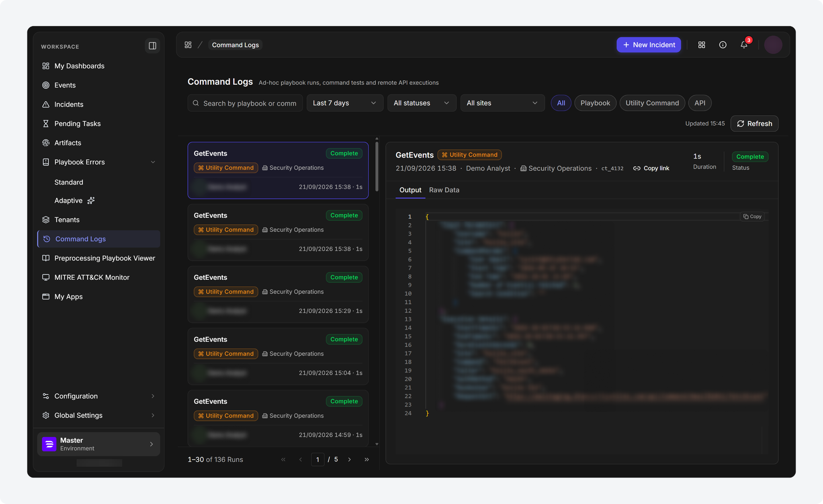
Task: Filter runs by API type
Action: coord(700,103)
